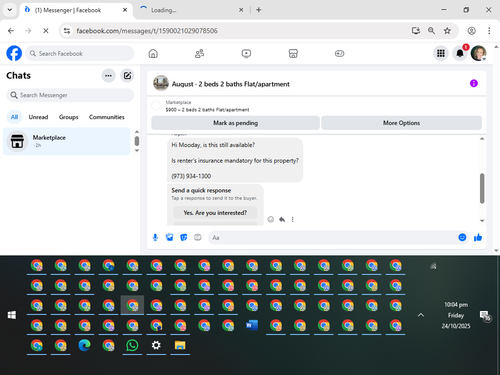500x375 pixels.
Task: Open WhatsApp from the taskbar
Action: click(x=132, y=345)
